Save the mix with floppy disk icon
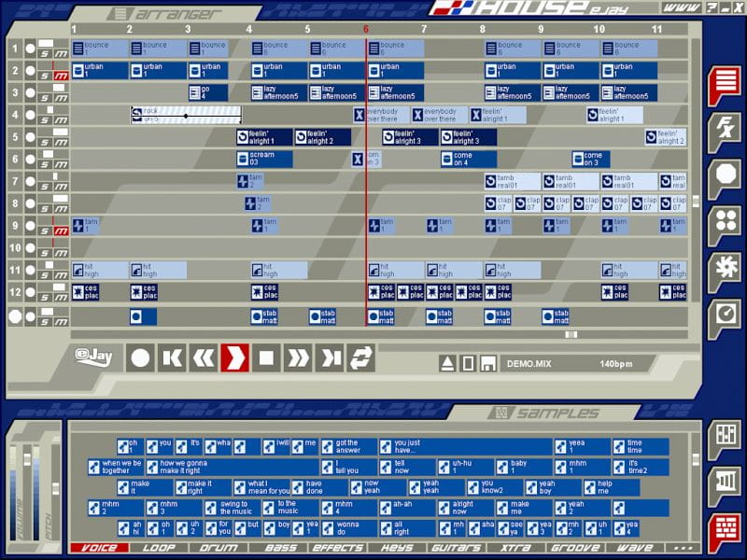747x560 pixels. tap(487, 363)
